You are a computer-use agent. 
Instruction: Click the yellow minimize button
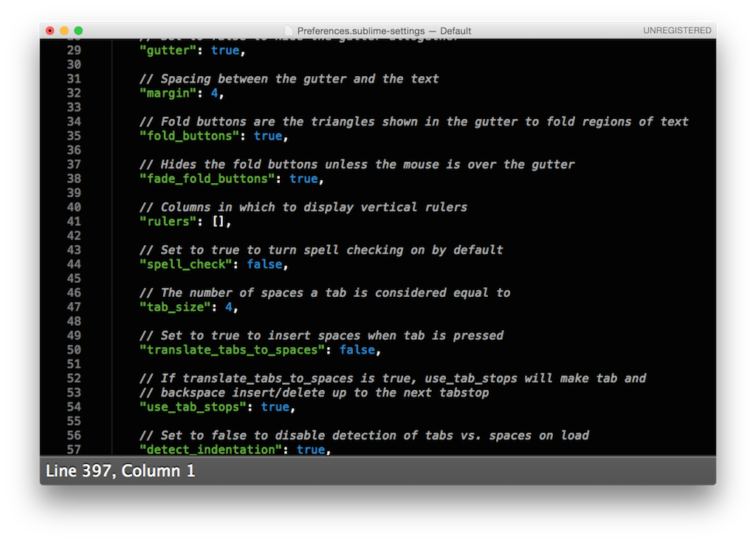pos(63,30)
